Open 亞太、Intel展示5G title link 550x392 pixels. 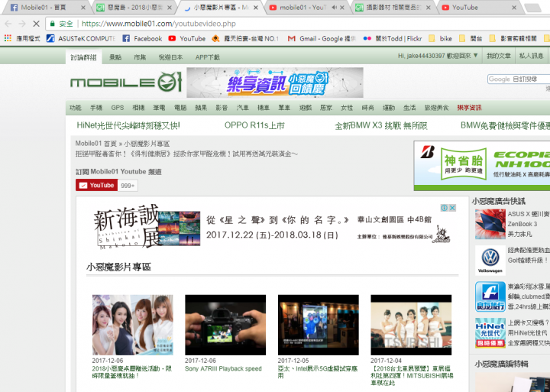[318, 372]
